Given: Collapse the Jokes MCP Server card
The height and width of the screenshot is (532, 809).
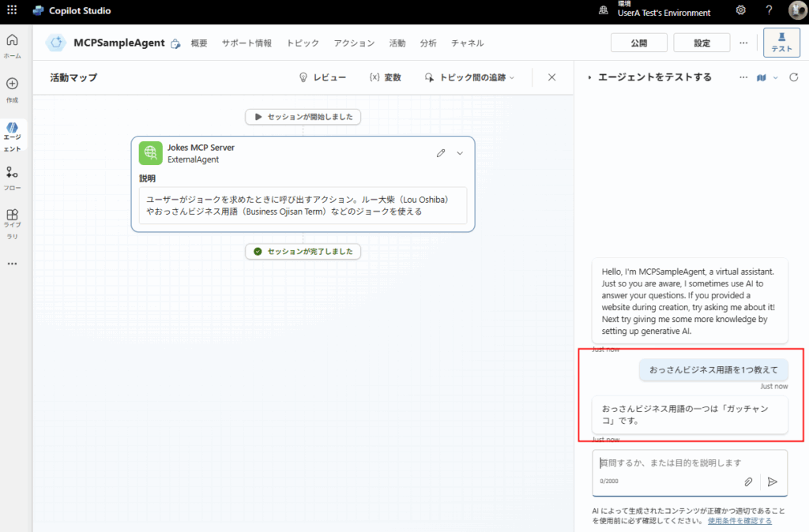Looking at the screenshot, I should (460, 153).
